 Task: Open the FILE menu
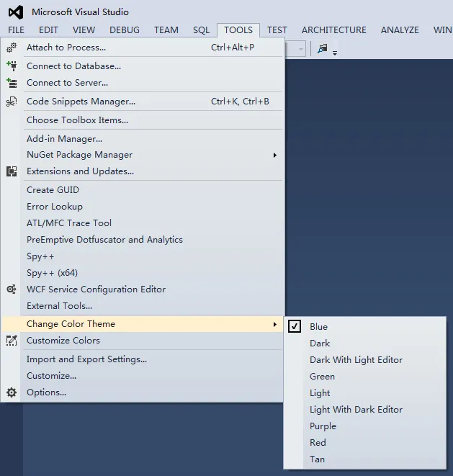pyautogui.click(x=16, y=30)
